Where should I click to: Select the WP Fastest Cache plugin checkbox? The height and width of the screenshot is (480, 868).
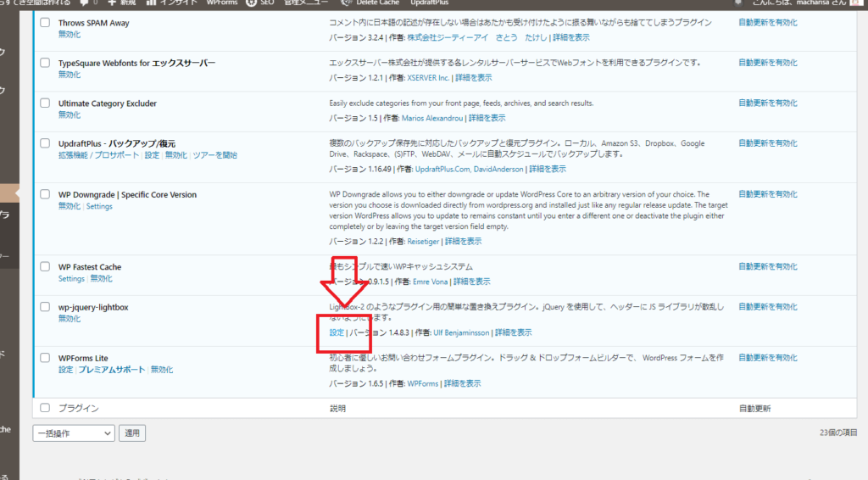(46, 267)
